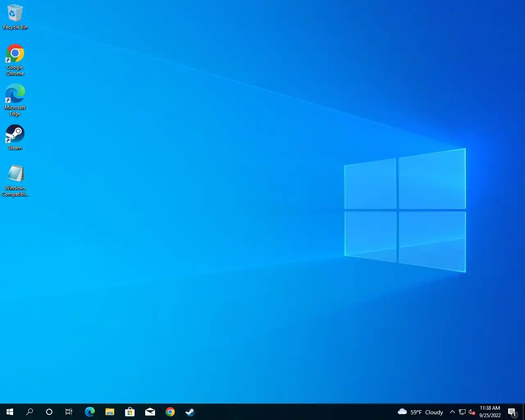Open weather widget showing 59°F Cloudy

[x=420, y=412]
